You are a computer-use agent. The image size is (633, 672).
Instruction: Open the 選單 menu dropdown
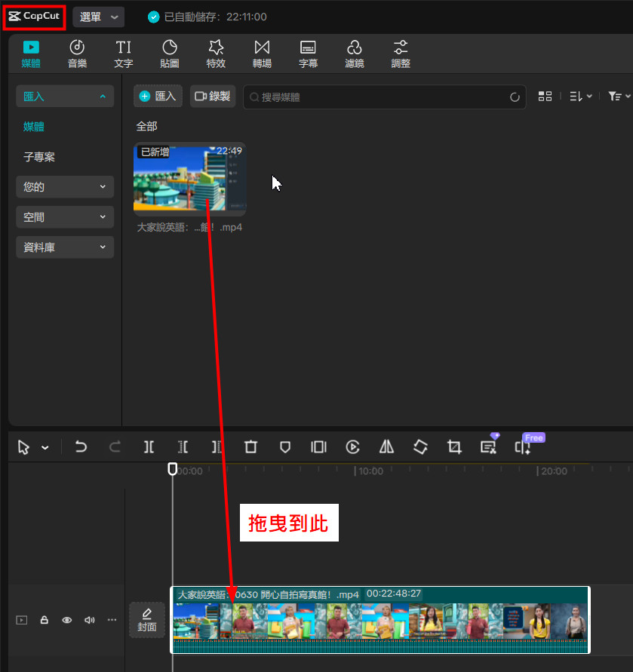tap(98, 17)
